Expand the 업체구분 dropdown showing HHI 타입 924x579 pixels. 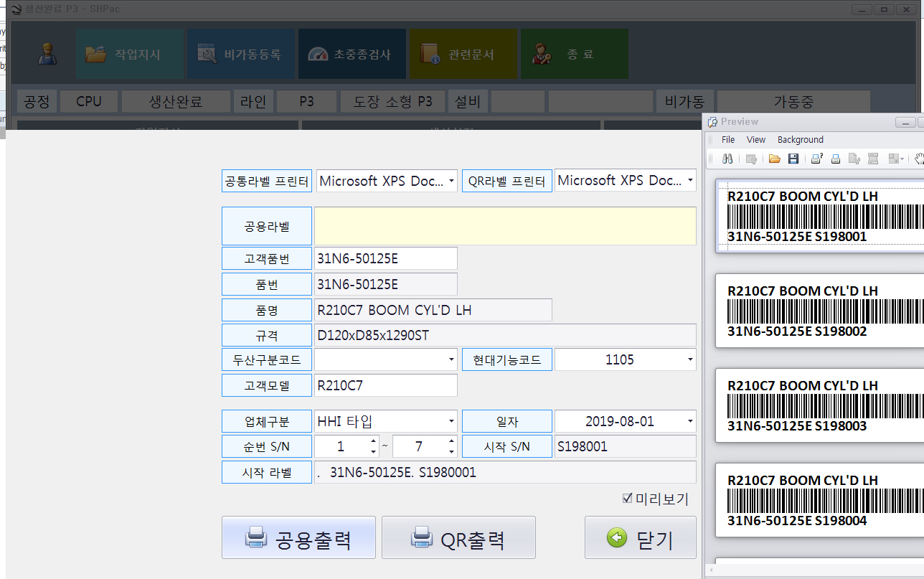[x=452, y=421]
